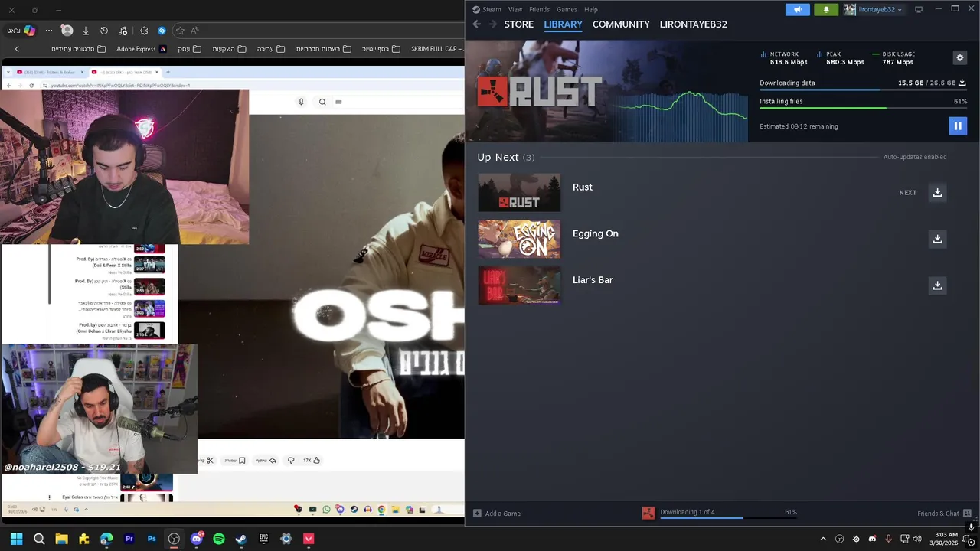This screenshot has height=551, width=980.
Task: Open the Adobe Express bookmark
Action: pos(142,49)
